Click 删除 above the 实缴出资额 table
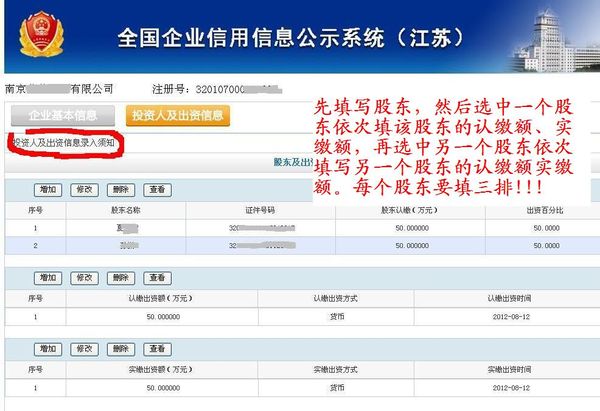The height and width of the screenshot is (411, 600). pyautogui.click(x=120, y=349)
